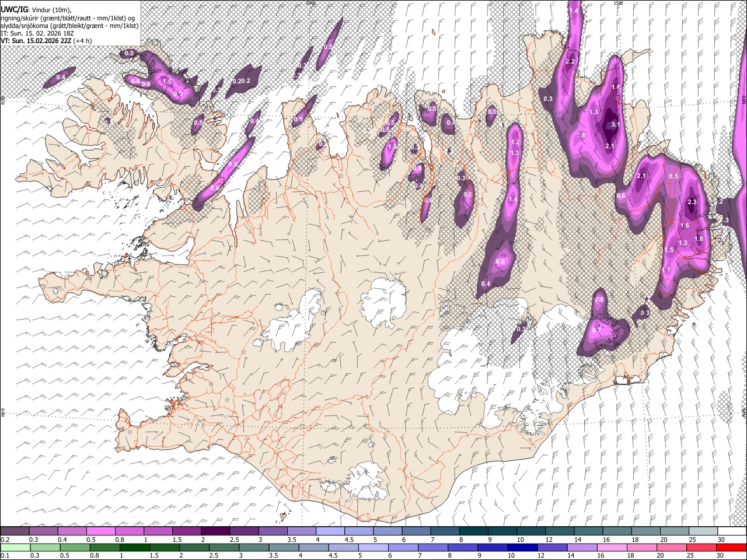This screenshot has width=747, height=560.
Task: Pick the bright red 30 mm rain swatch
Action: (x=731, y=547)
